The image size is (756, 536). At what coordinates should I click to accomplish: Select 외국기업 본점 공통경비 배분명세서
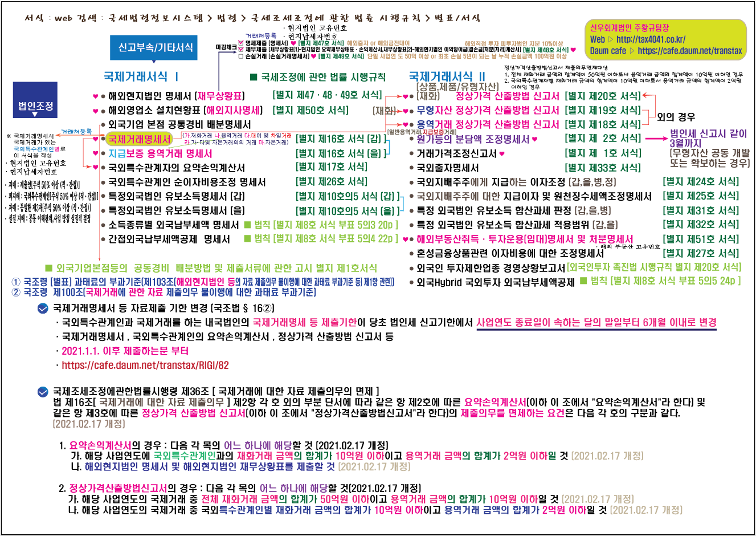(179, 124)
